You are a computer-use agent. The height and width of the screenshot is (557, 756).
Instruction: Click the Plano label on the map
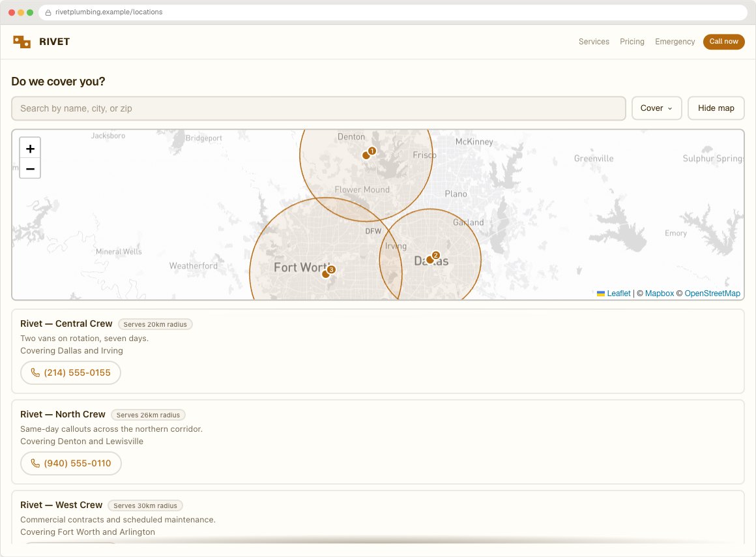456,194
